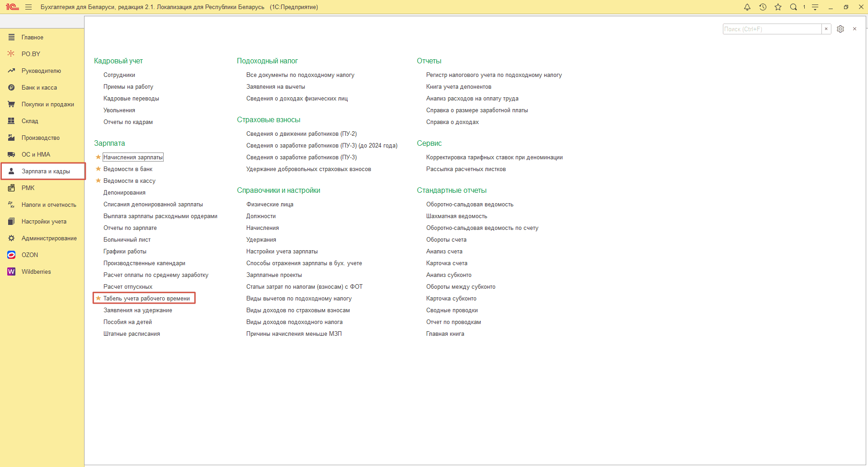Screen dimensions: 868x467
Task: Click the 1C logo icon
Action: [x=12, y=7]
